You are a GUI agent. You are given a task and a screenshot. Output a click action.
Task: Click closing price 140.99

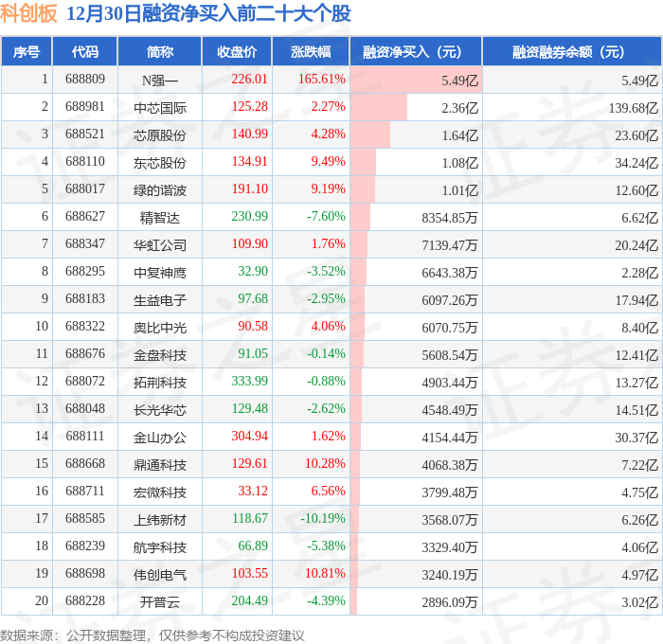click(249, 134)
